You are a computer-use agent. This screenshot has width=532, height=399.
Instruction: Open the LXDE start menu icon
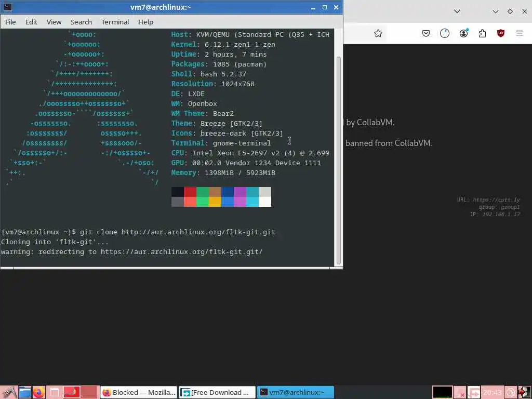pos(9,392)
